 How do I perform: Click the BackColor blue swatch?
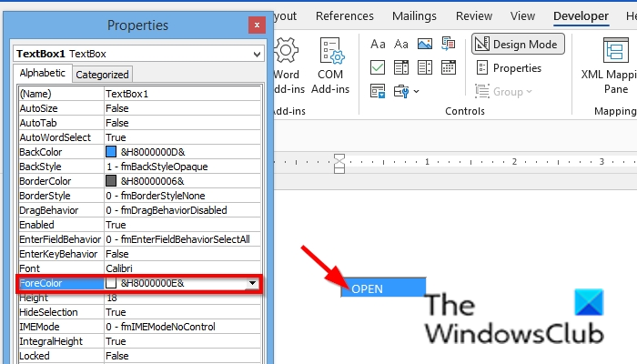pos(111,152)
